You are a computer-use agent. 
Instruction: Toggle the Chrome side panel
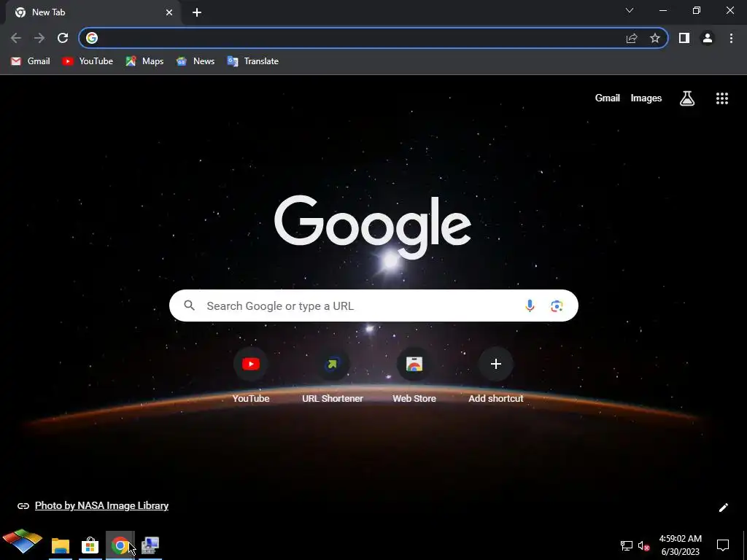[684, 38]
